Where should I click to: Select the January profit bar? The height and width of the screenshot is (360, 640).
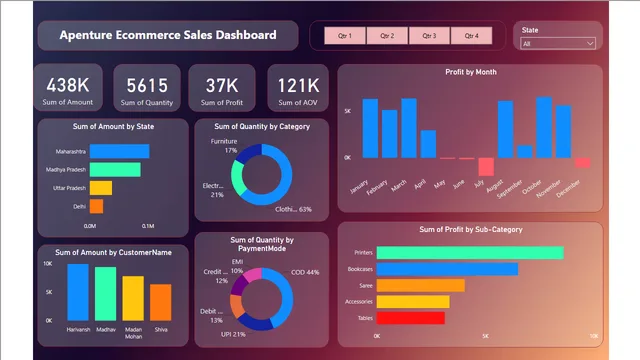click(x=370, y=128)
